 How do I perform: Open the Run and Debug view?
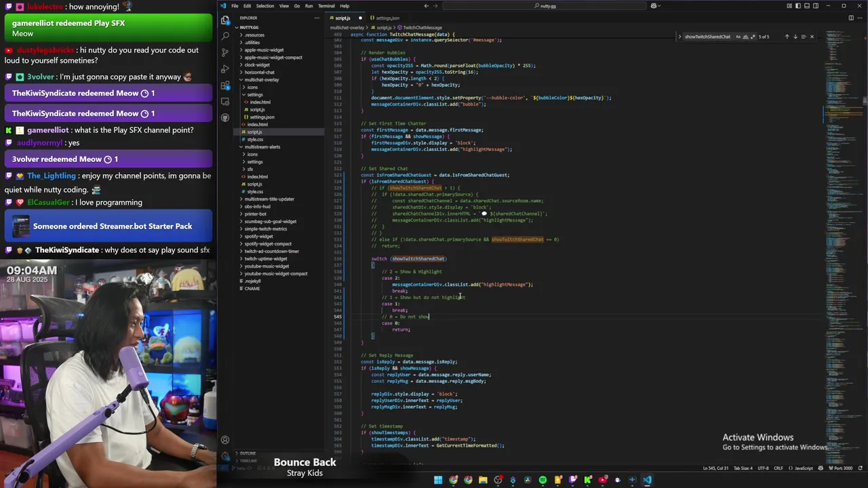pos(225,68)
